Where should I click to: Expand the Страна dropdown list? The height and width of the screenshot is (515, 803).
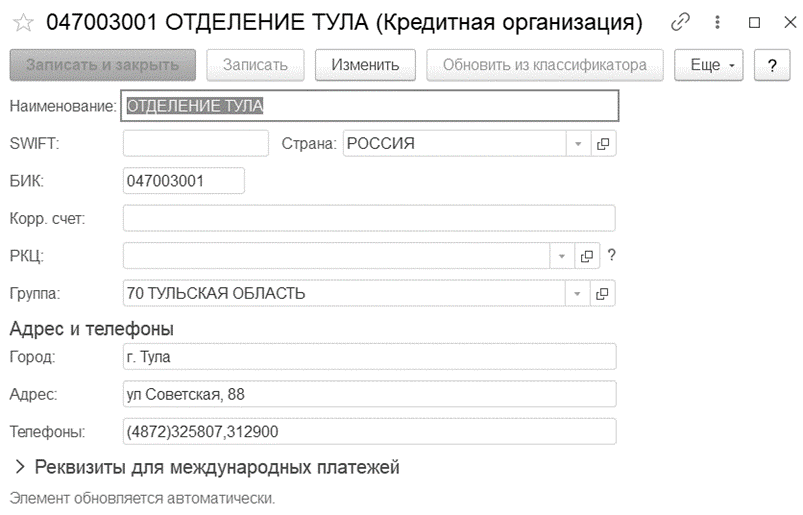578,144
